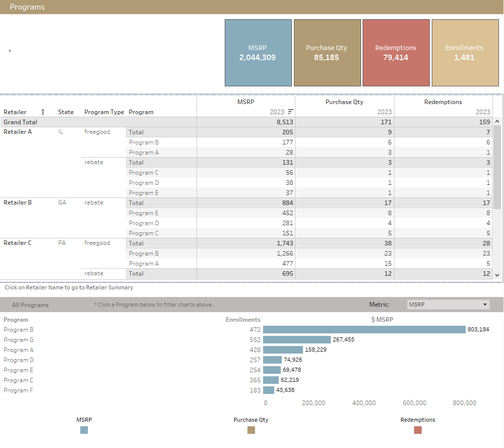
Task: Select the Redemptions summary tile
Action: click(x=396, y=53)
